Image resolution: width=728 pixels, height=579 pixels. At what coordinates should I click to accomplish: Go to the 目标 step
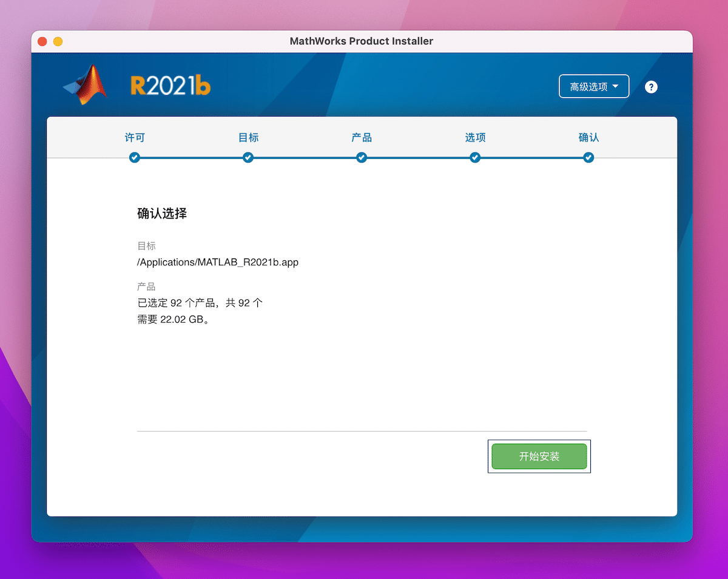(248, 138)
